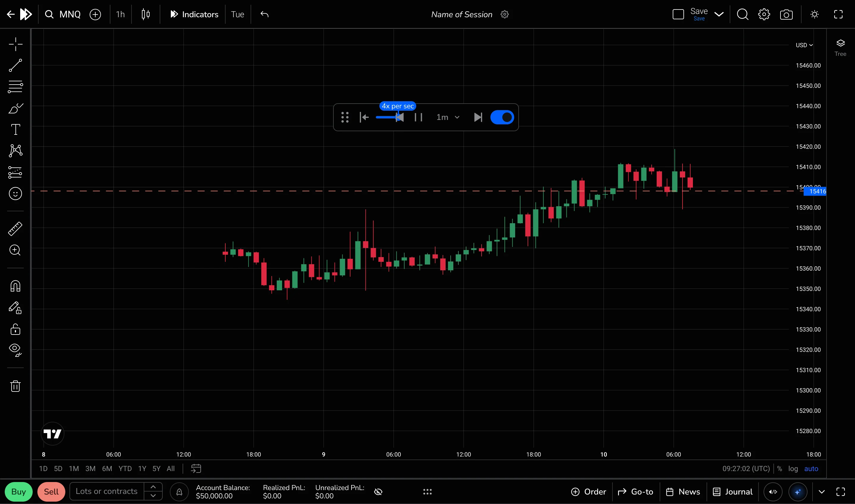Select the ruler measure tool
This screenshot has width=855, height=504.
coord(15,229)
